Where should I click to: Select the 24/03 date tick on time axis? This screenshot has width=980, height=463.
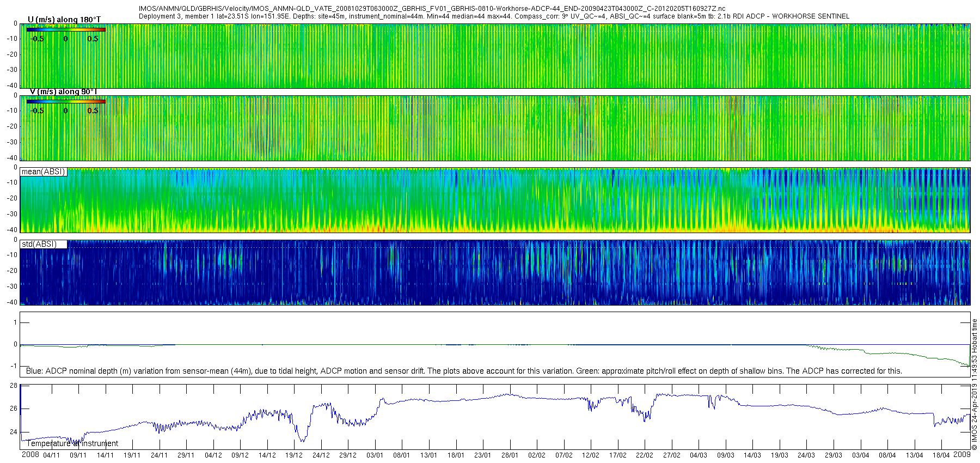coord(806,455)
